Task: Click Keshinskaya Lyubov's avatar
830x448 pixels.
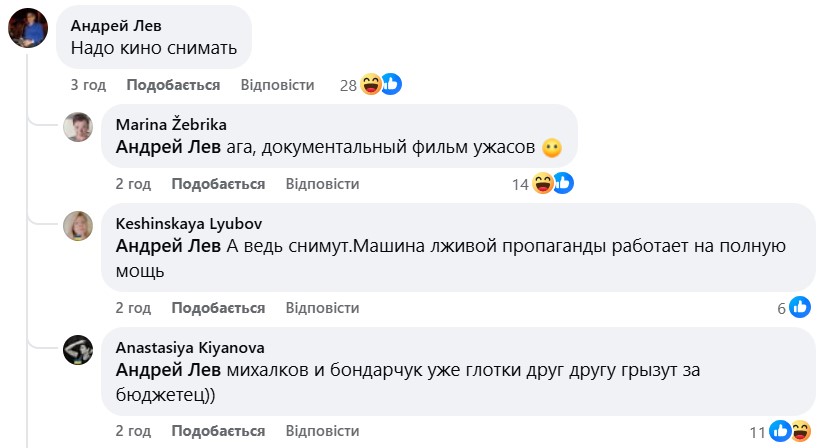Action: point(79,226)
